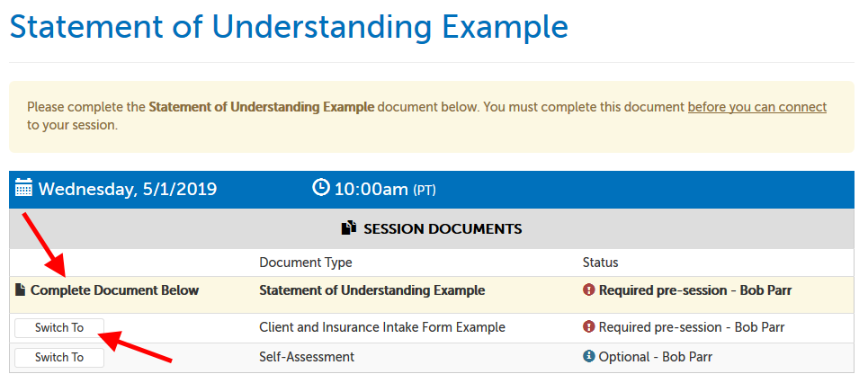This screenshot has width=868, height=383.
Task: Click the Status column header
Action: pos(600,263)
